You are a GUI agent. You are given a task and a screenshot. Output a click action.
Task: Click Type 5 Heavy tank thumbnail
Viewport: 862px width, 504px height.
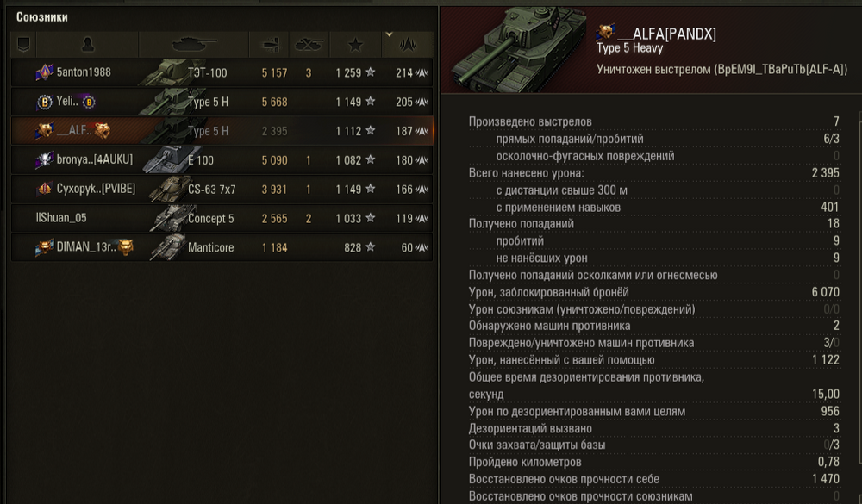(516, 49)
